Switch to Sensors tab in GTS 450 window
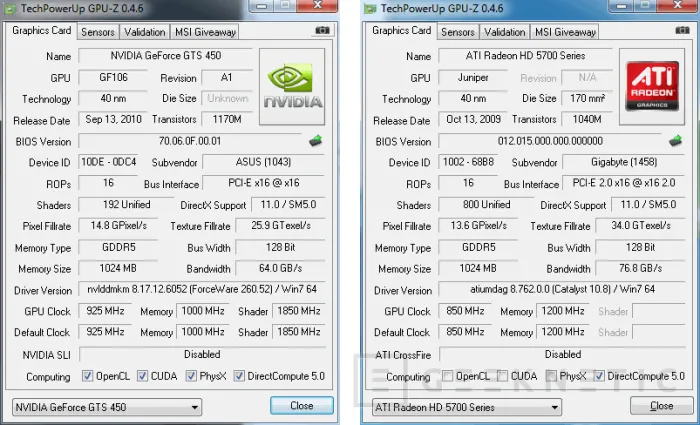700x425 pixels. (x=98, y=32)
